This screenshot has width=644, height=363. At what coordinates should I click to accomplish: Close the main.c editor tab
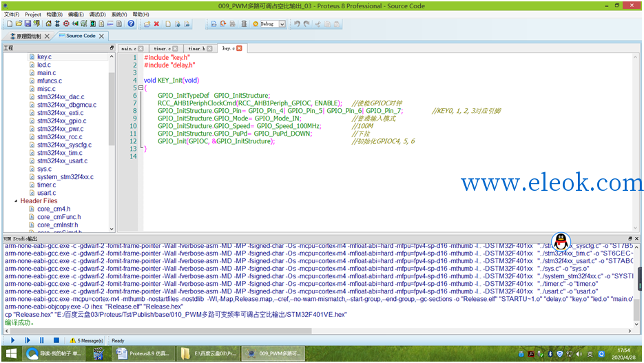coord(141,48)
